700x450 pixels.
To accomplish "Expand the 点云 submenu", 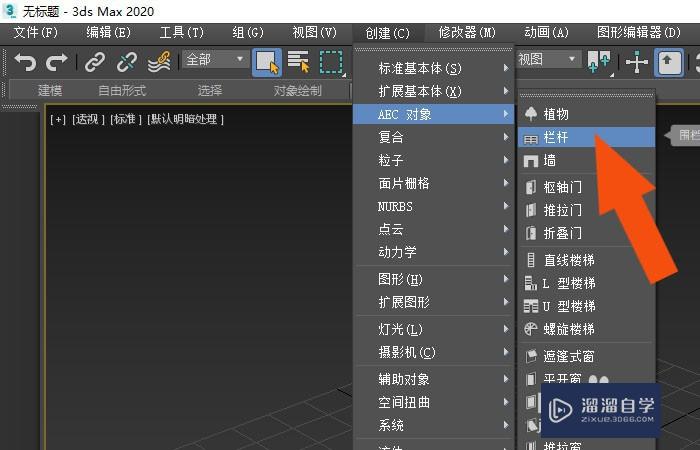I will click(433, 229).
